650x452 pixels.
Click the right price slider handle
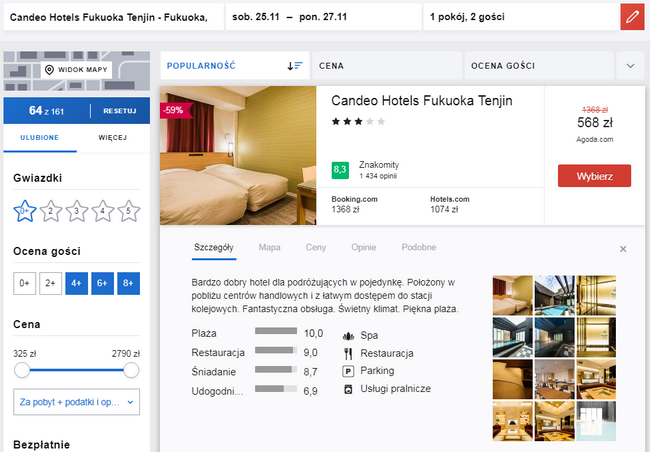coord(130,370)
